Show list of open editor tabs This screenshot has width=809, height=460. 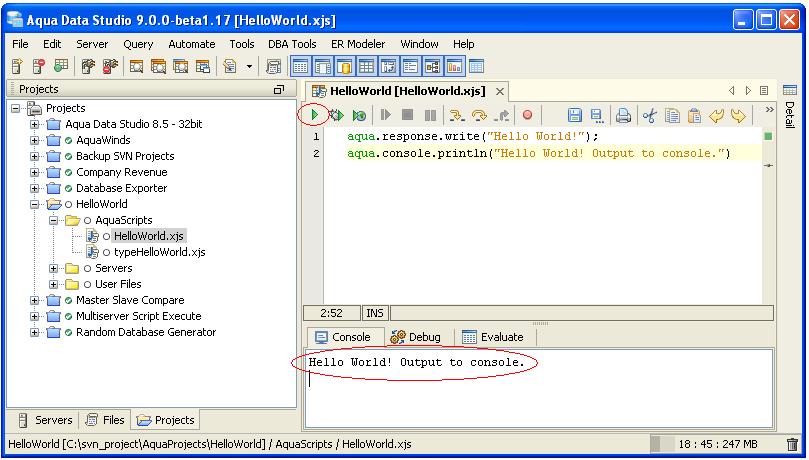[x=764, y=91]
